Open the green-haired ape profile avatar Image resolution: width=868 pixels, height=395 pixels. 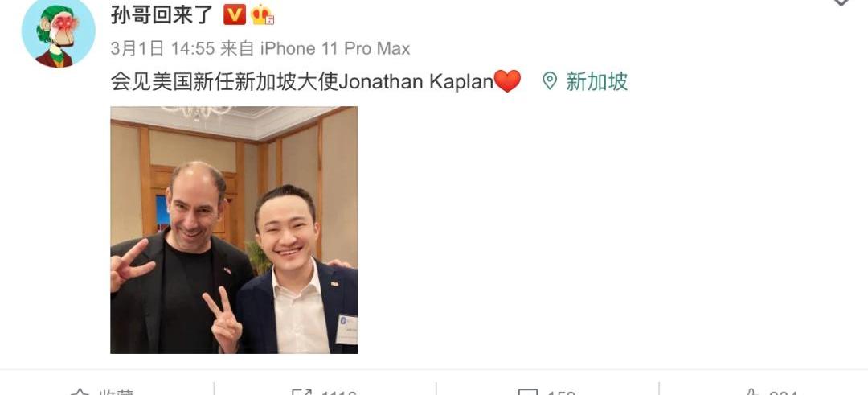pyautogui.click(x=58, y=31)
